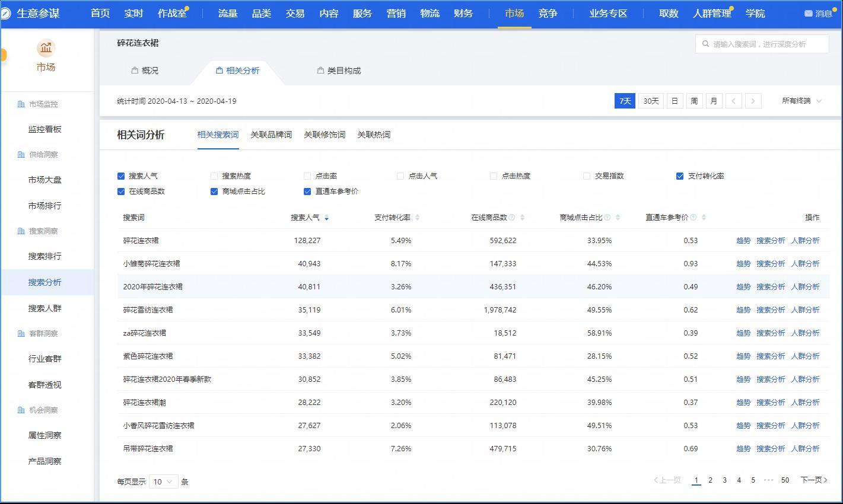The image size is (843, 504).
Task: Click the 客群洞察 section icon
Action: (x=21, y=333)
